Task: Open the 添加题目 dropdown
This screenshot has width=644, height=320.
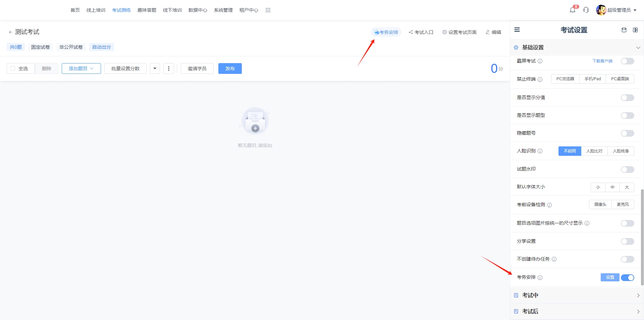Action: [x=81, y=68]
